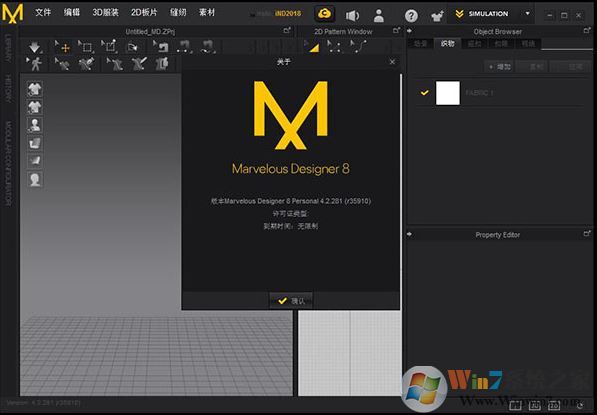Select the Transform Pattern dashed-rectangle tool
This screenshot has height=415, width=597.
[86, 47]
